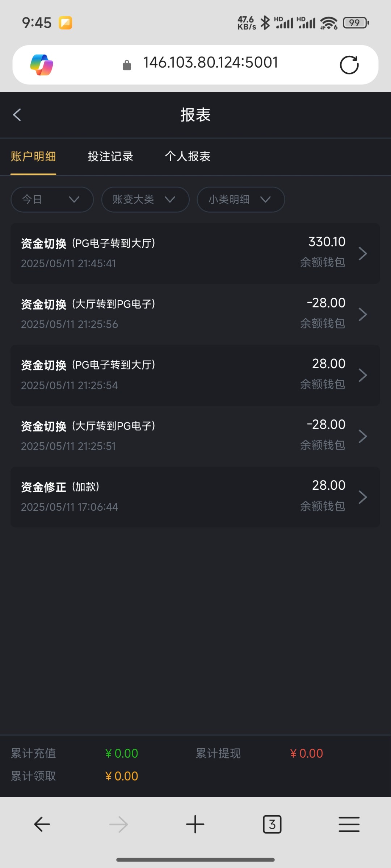This screenshot has width=391, height=868.
Task: Select the 账户明细 tab
Action: coord(33,157)
